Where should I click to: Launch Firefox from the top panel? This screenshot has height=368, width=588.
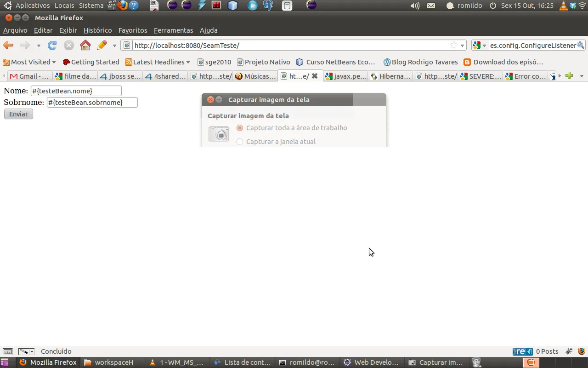click(123, 6)
